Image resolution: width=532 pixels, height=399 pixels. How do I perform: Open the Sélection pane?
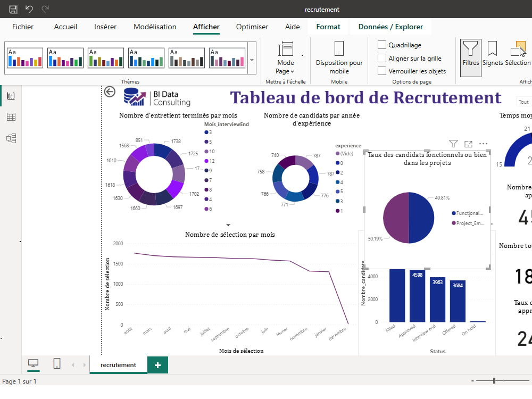(x=518, y=54)
